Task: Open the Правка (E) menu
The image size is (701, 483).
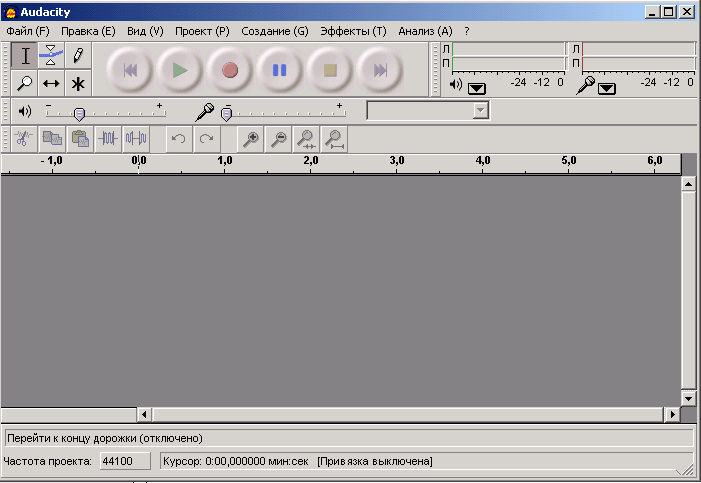Action: pos(88,31)
